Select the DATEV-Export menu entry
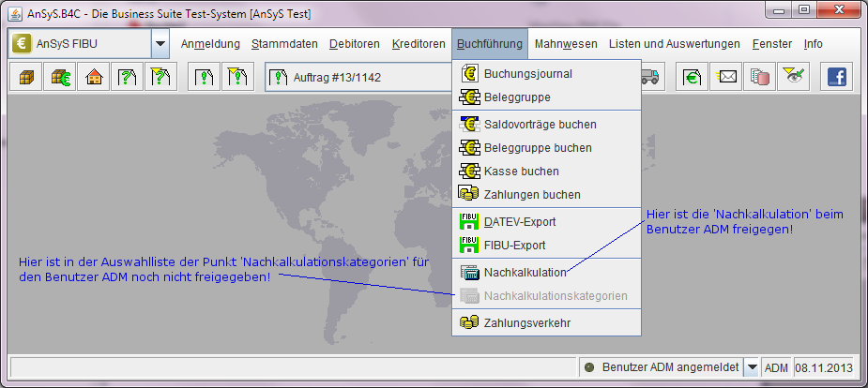The height and width of the screenshot is (388, 868). [520, 222]
